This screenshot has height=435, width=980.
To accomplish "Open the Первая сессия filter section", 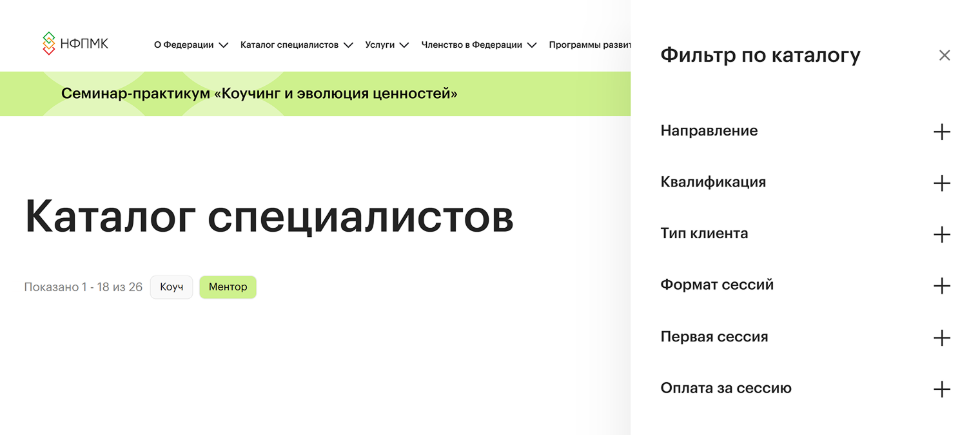I will click(x=806, y=337).
